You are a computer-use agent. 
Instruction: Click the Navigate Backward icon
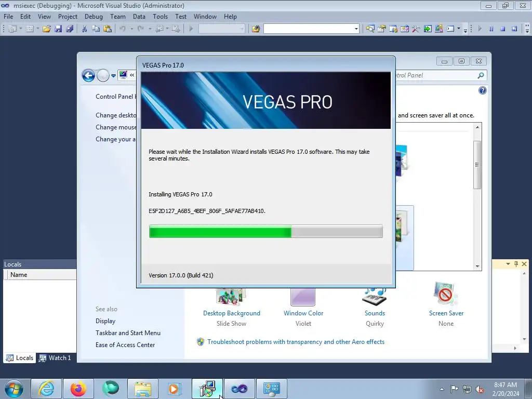(159, 29)
